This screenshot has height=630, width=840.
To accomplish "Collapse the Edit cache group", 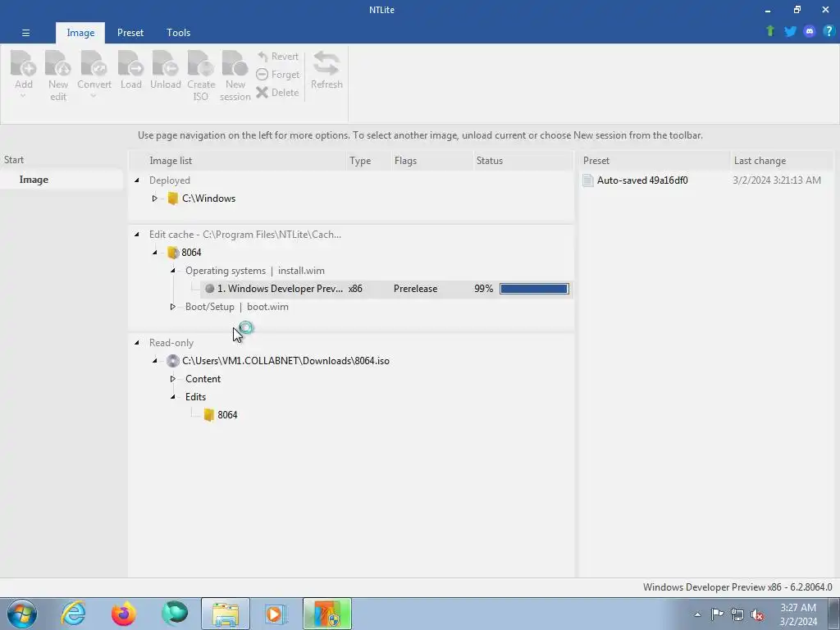I will tap(137, 234).
